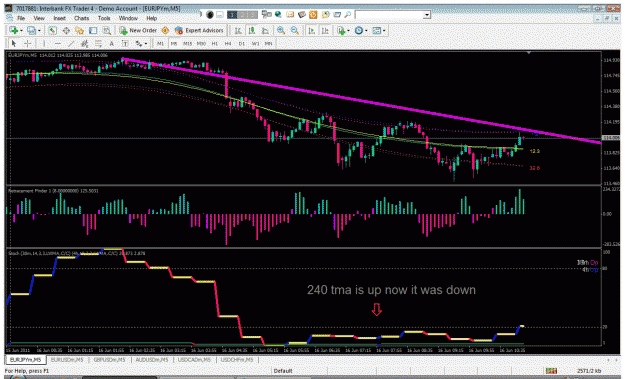Expand the Profiles dropdown arrow
Screen dimensions: 625x379
39,31
